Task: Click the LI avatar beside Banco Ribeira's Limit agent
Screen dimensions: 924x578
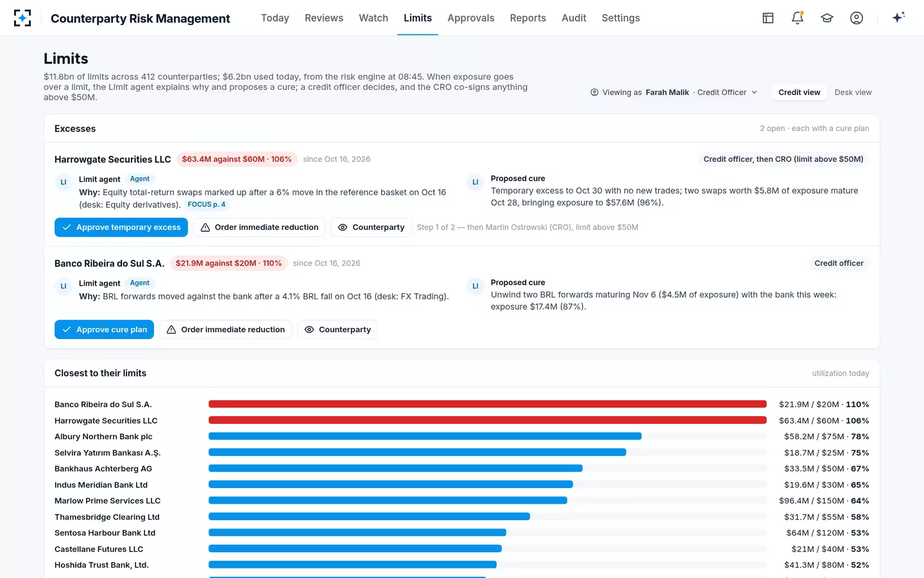Action: pyautogui.click(x=64, y=286)
